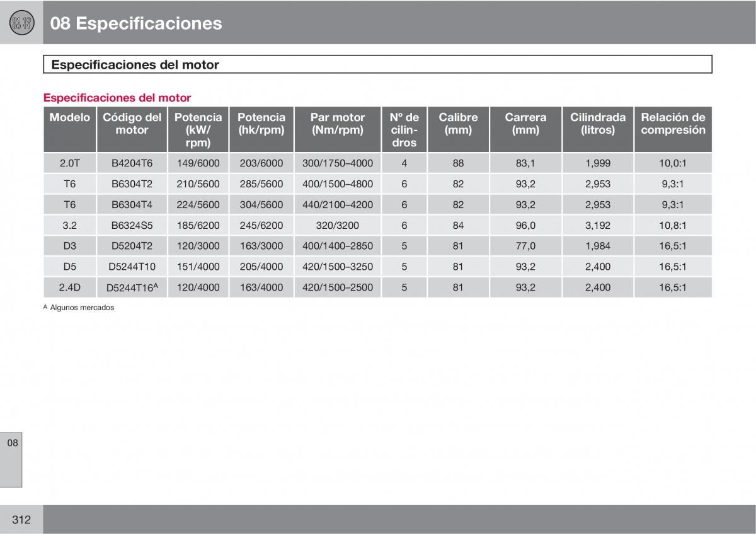Screen dimensions: 756x534
Task: Click the power value '163/4000'
Action: coord(261,287)
